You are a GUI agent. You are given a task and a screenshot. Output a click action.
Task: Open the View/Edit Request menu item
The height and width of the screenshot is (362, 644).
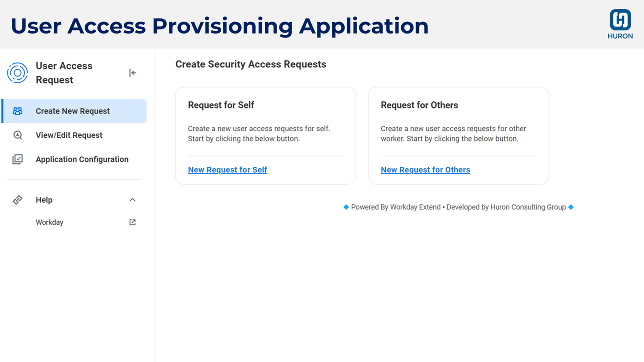click(69, 135)
